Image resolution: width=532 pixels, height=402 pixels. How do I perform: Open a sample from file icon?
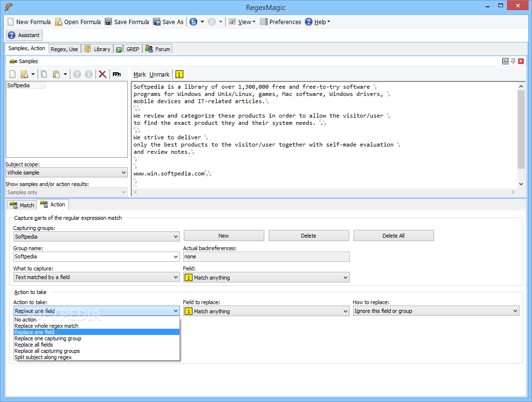[25, 74]
